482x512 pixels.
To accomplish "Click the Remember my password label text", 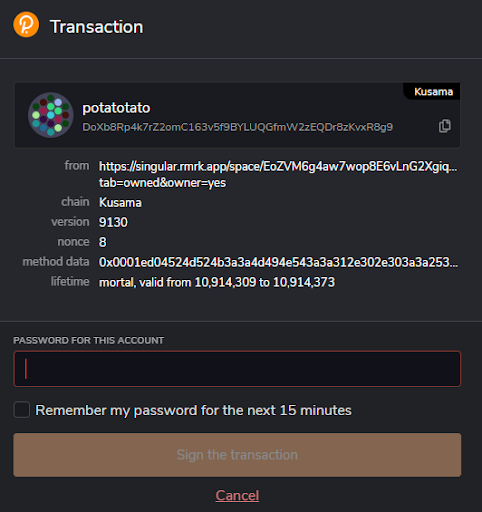I will tap(193, 410).
